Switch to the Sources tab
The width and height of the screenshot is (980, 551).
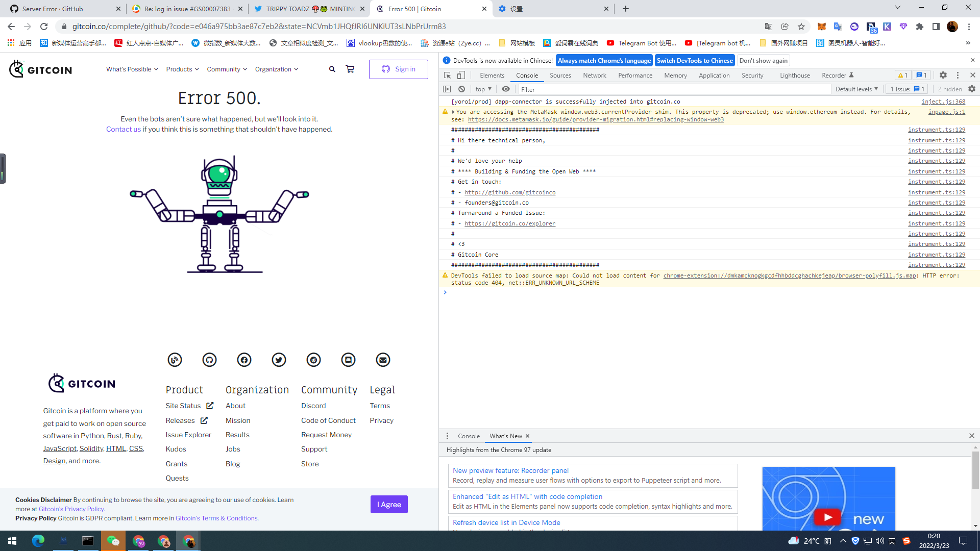(560, 76)
